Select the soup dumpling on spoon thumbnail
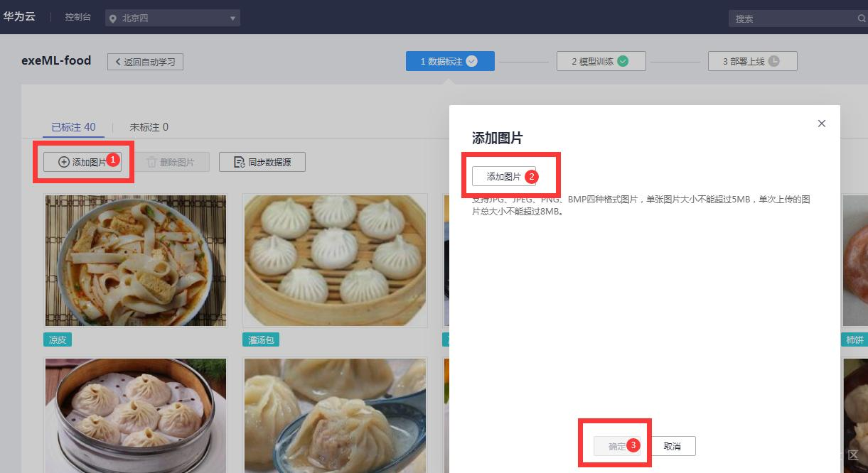The width and height of the screenshot is (868, 473). (335, 415)
